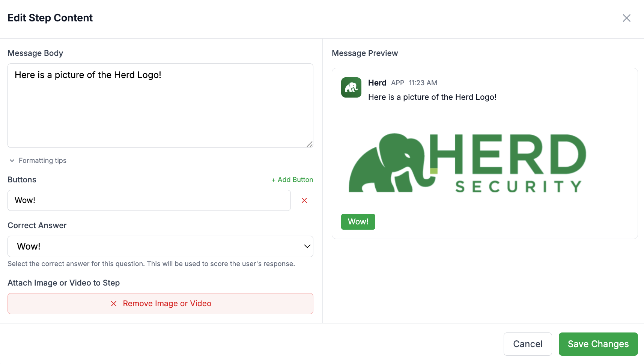Click the APP badge in preview
The width and height of the screenshot is (644, 364).
tap(397, 83)
